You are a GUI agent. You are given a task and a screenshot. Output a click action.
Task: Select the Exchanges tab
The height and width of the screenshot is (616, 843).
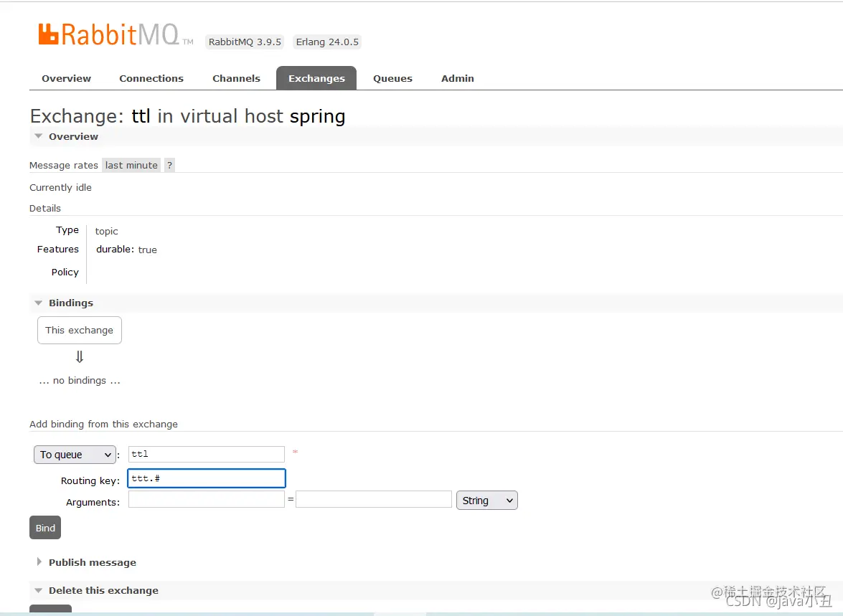point(316,78)
